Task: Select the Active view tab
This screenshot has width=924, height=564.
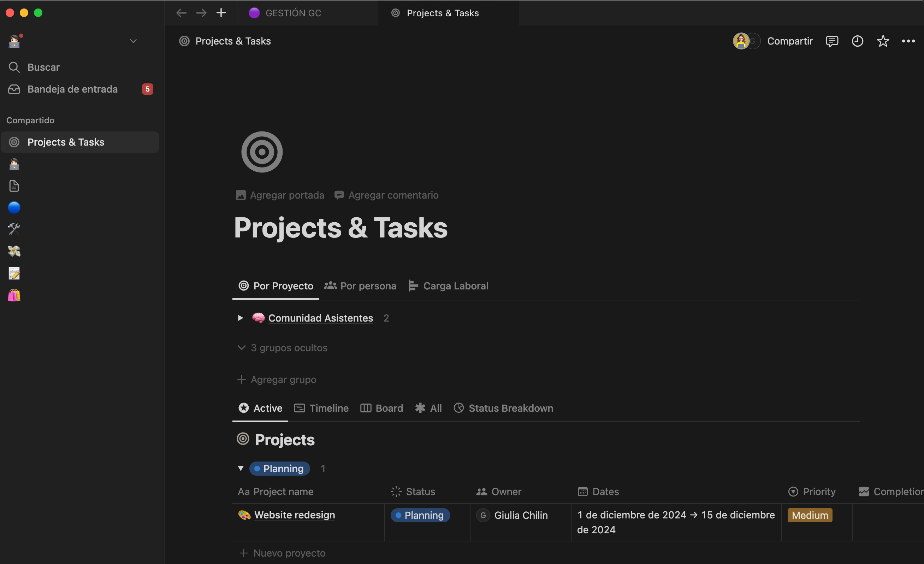Action: pos(260,408)
